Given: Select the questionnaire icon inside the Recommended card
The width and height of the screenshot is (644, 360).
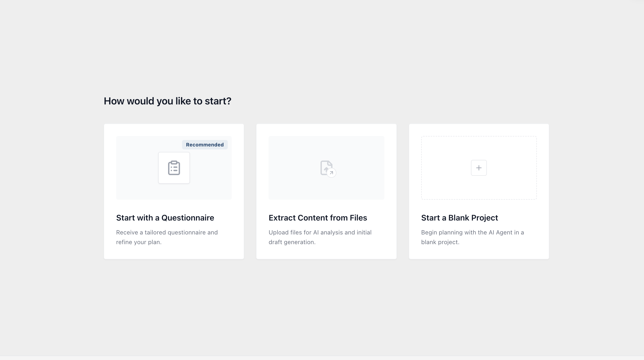Looking at the screenshot, I should point(174,168).
